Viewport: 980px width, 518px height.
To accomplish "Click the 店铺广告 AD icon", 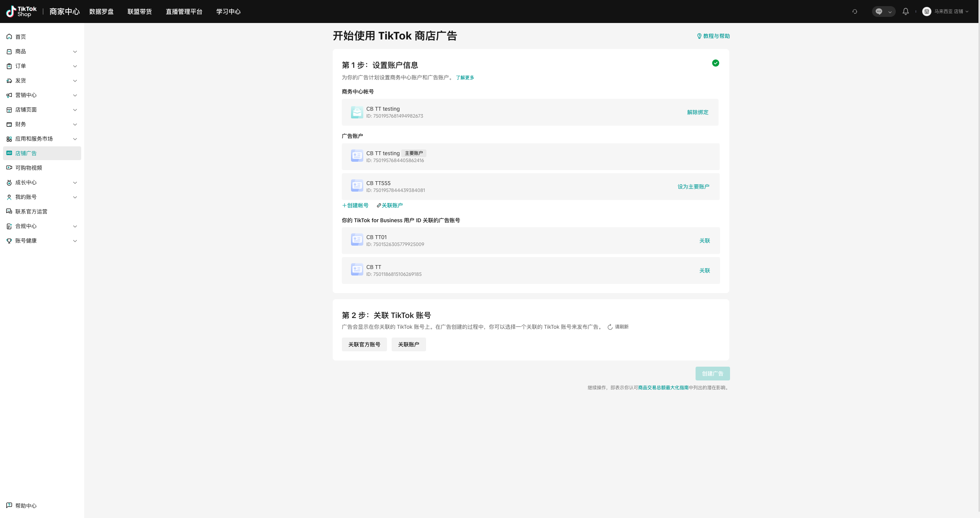I will point(9,153).
